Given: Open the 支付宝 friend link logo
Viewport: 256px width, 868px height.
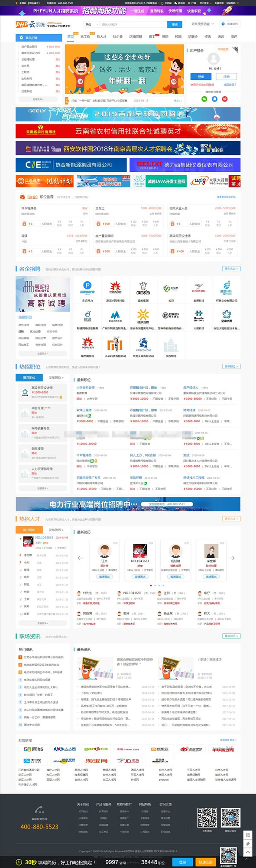Looking at the screenshot, I should pyautogui.click(x=33, y=761).
